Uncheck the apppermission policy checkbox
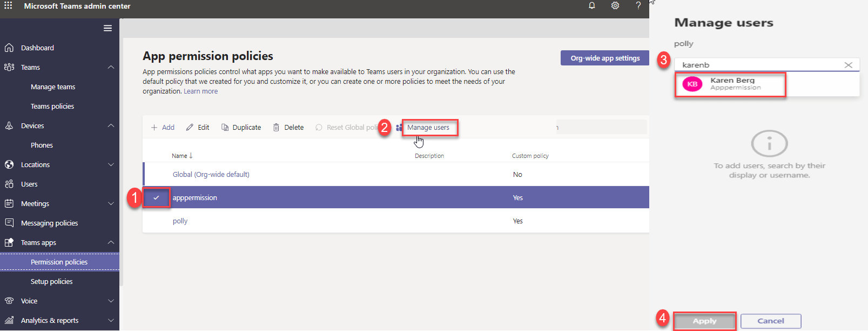 (156, 197)
